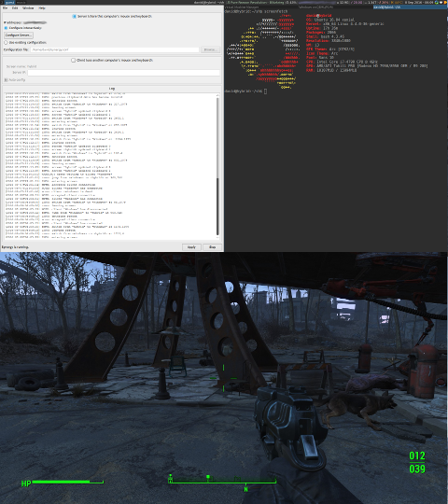448x504 pixels.
Task: Click the GPU line in screenfetch output
Action: 367,66
